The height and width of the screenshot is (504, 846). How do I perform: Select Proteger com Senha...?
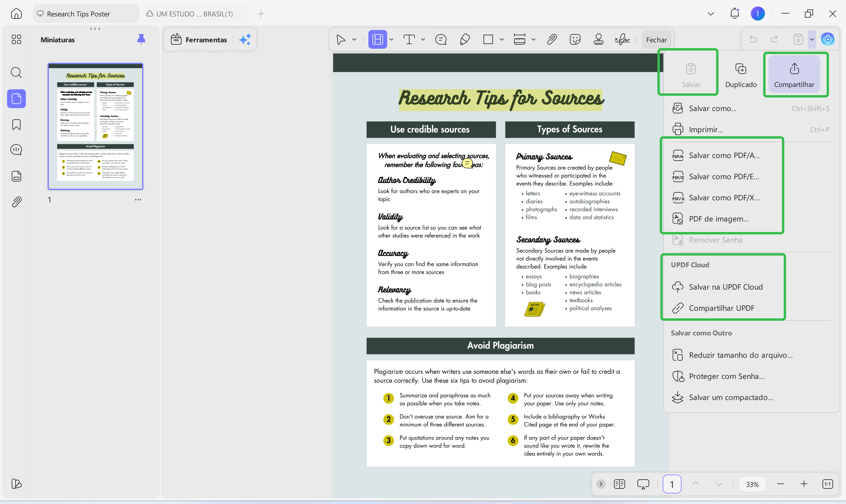(751, 376)
